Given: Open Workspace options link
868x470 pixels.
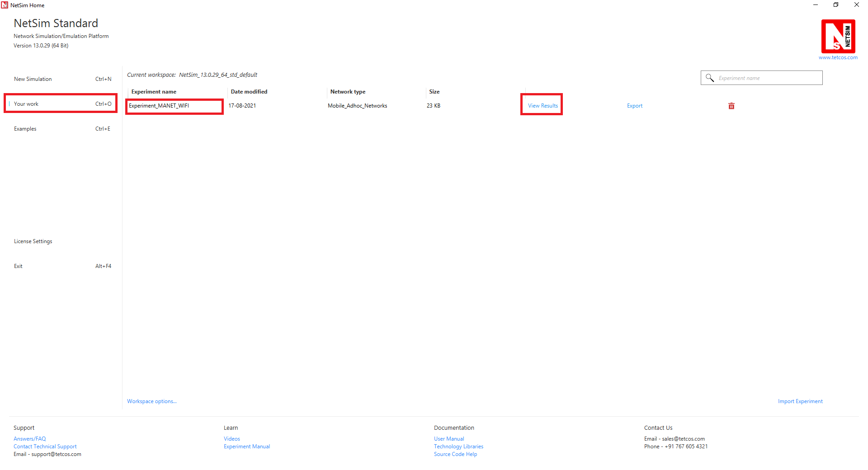Looking at the screenshot, I should coord(151,401).
